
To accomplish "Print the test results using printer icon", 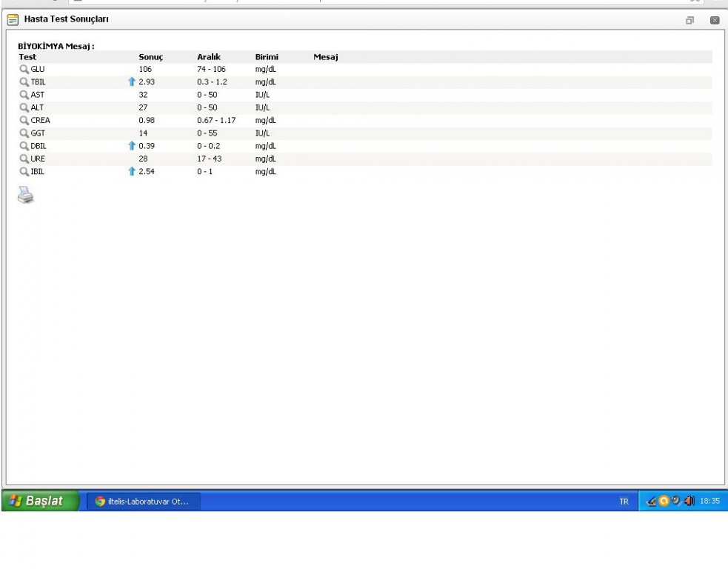I will click(x=26, y=195).
